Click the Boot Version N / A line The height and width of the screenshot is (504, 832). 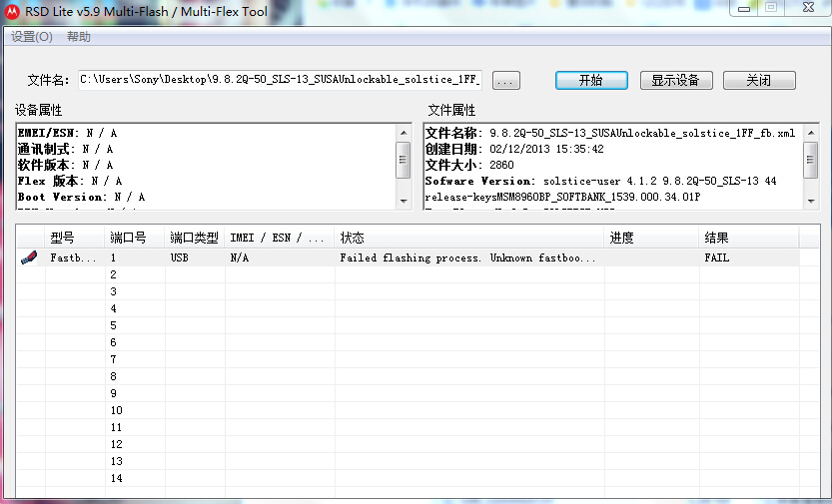click(x=81, y=197)
